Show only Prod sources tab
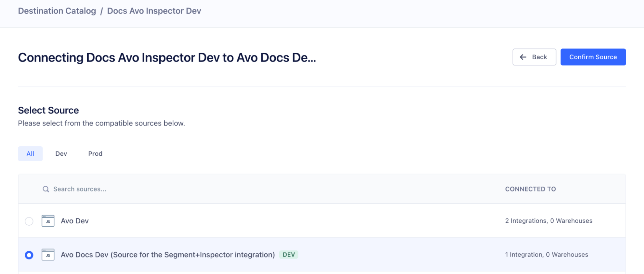The image size is (644, 274). pyautogui.click(x=95, y=154)
